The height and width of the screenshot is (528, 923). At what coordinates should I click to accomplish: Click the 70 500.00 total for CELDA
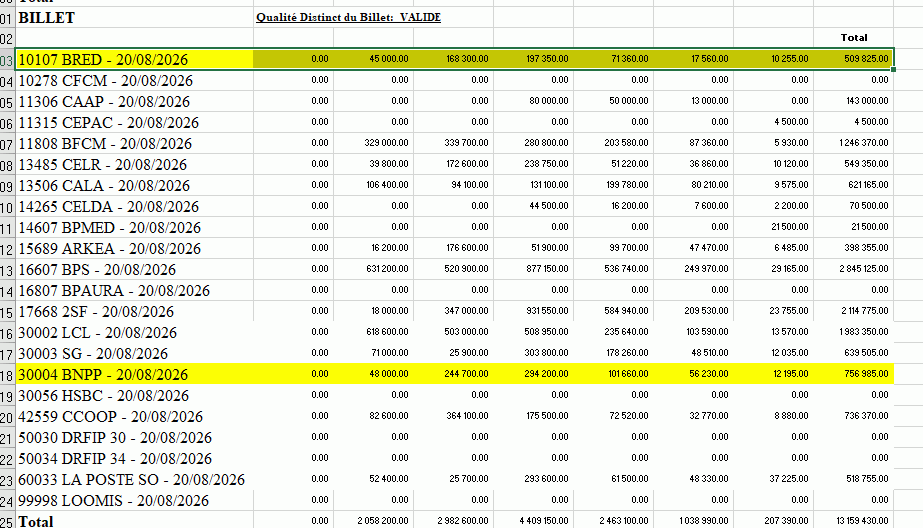tap(870, 206)
